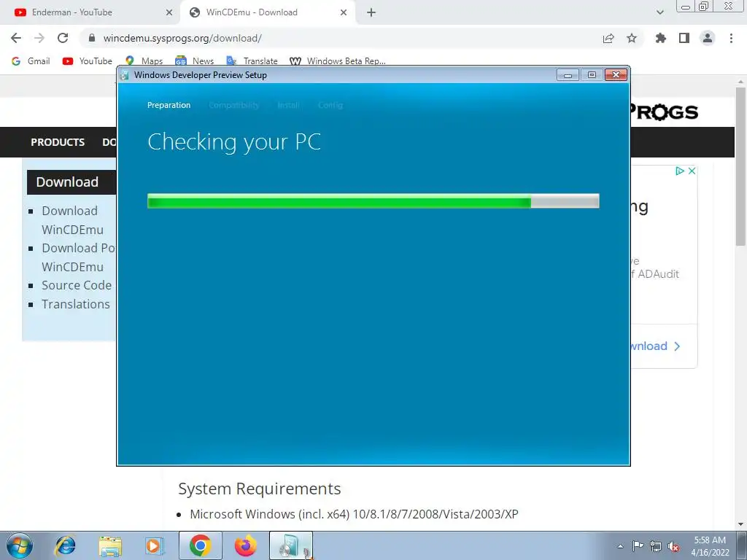Click the Download heading in the sidebar
Image resolution: width=747 pixels, height=560 pixels.
[67, 182]
